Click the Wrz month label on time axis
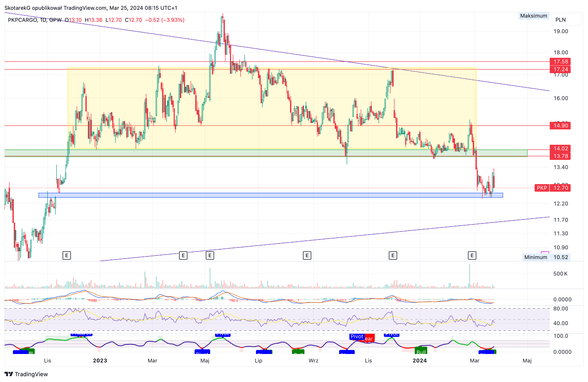588x382 pixels. click(x=314, y=361)
